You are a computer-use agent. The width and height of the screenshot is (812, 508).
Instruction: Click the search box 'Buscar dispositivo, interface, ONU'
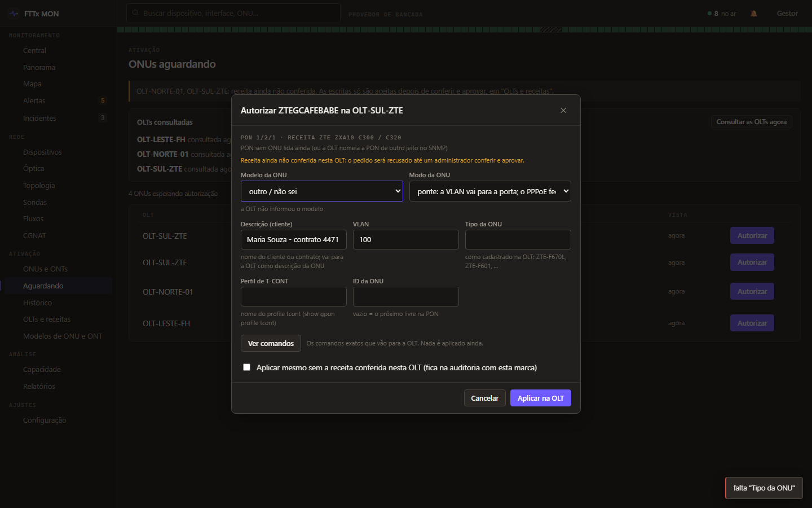233,13
